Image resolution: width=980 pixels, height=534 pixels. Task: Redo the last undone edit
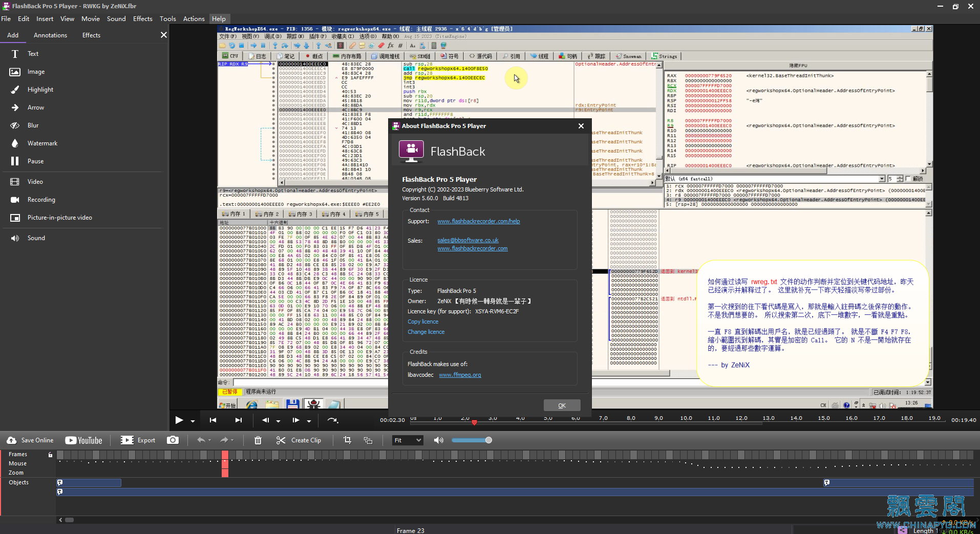coord(224,440)
